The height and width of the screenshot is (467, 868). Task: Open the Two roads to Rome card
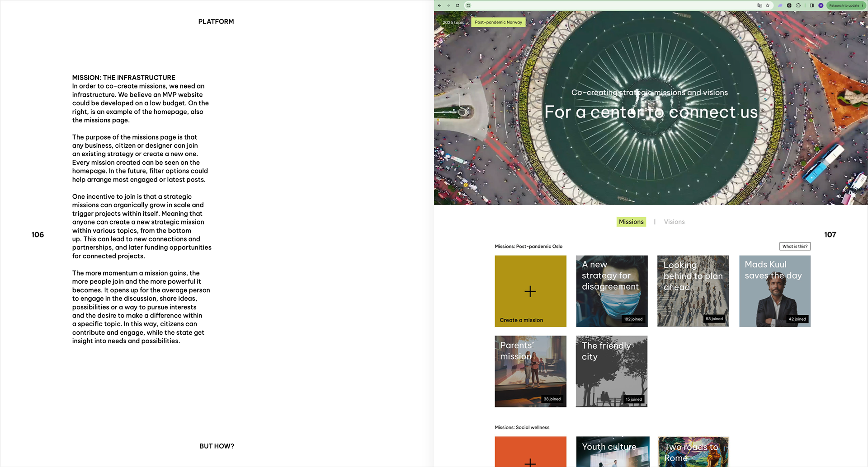(693, 452)
